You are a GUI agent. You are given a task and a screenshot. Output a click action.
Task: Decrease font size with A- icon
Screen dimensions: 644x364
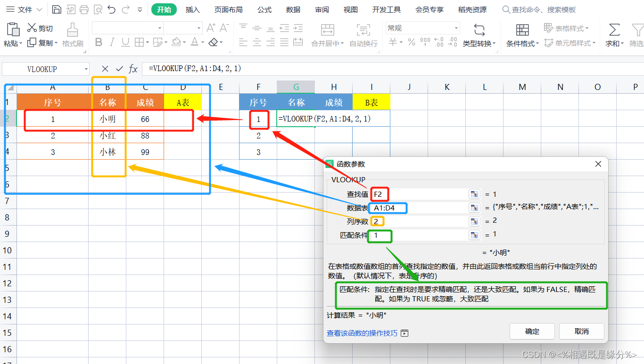(x=224, y=28)
